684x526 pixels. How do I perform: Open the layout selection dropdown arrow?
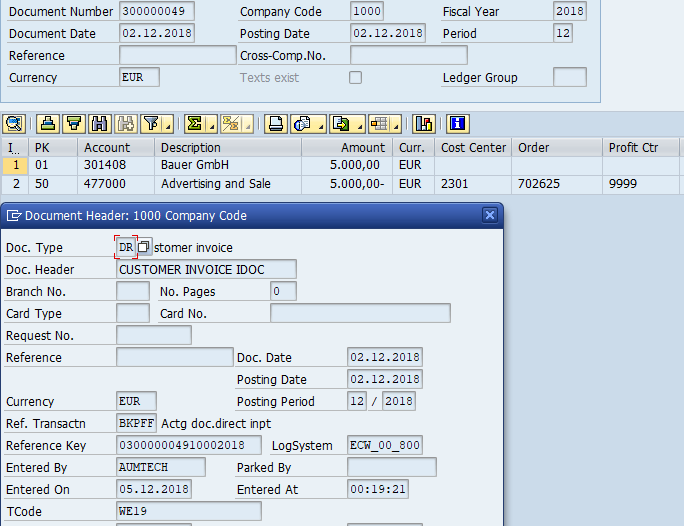(395, 125)
